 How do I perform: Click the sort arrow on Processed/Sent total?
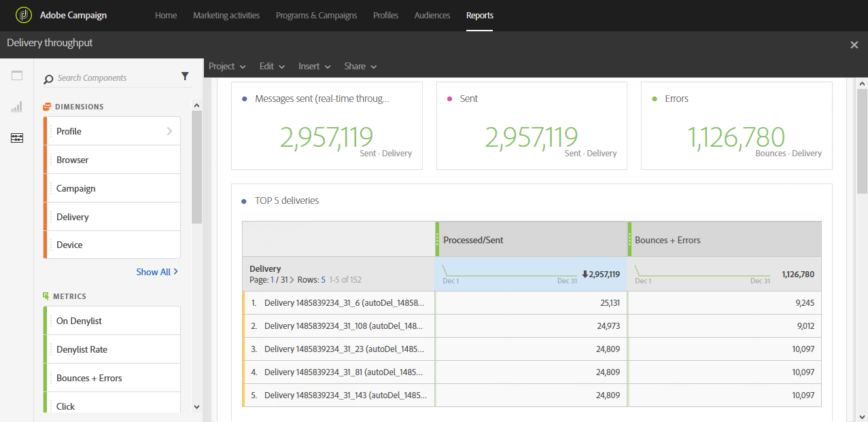[x=585, y=275]
